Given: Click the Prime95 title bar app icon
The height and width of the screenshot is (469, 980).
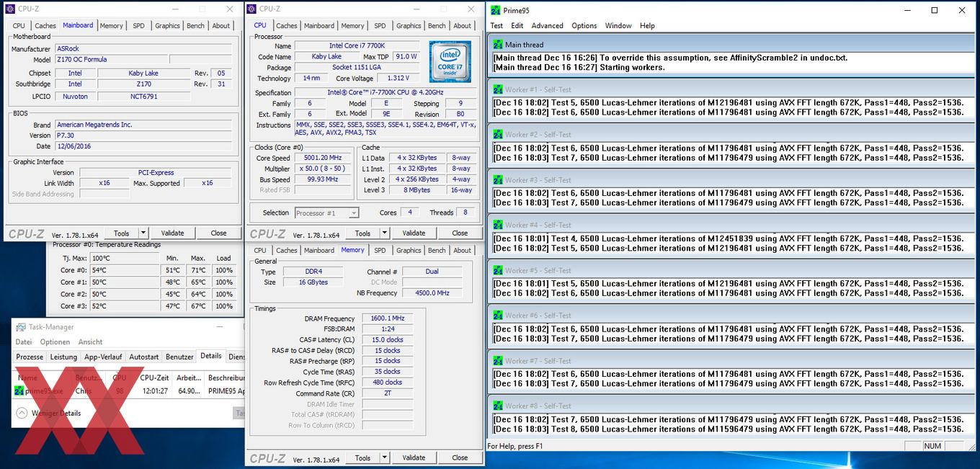Looking at the screenshot, I should point(496,10).
